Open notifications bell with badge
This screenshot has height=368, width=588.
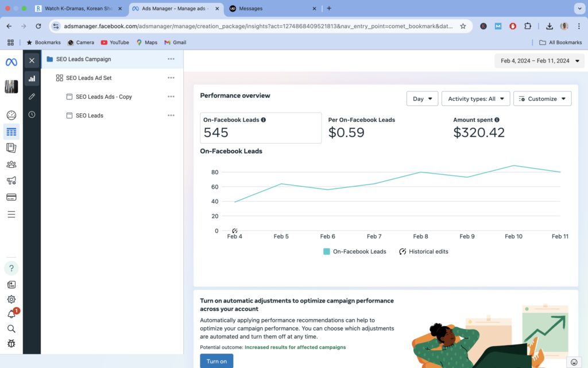coord(12,313)
